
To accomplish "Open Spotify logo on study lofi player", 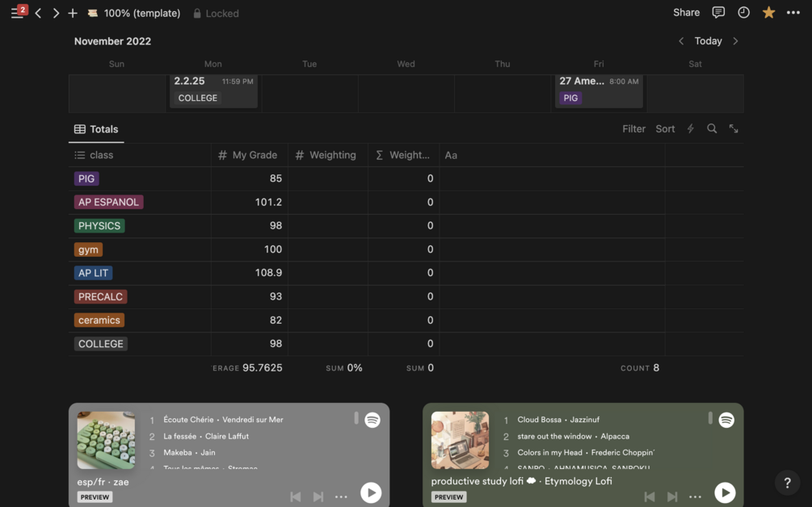I will coord(726,420).
